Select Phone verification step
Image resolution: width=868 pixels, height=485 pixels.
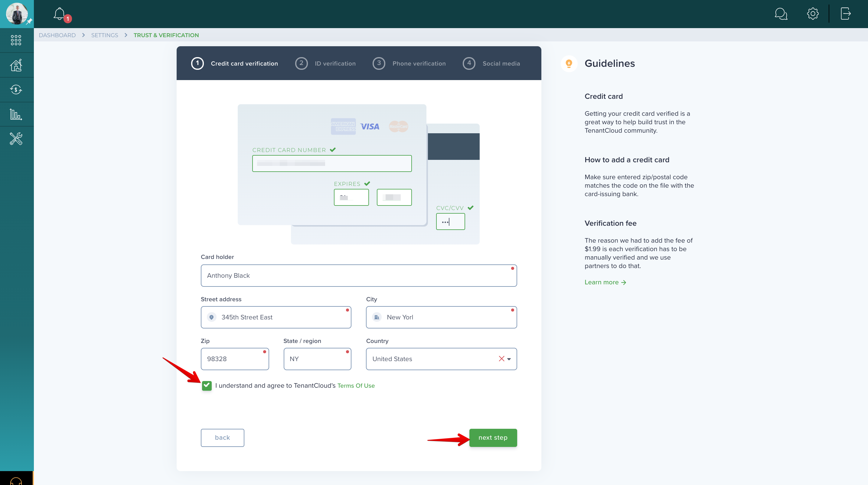point(409,63)
